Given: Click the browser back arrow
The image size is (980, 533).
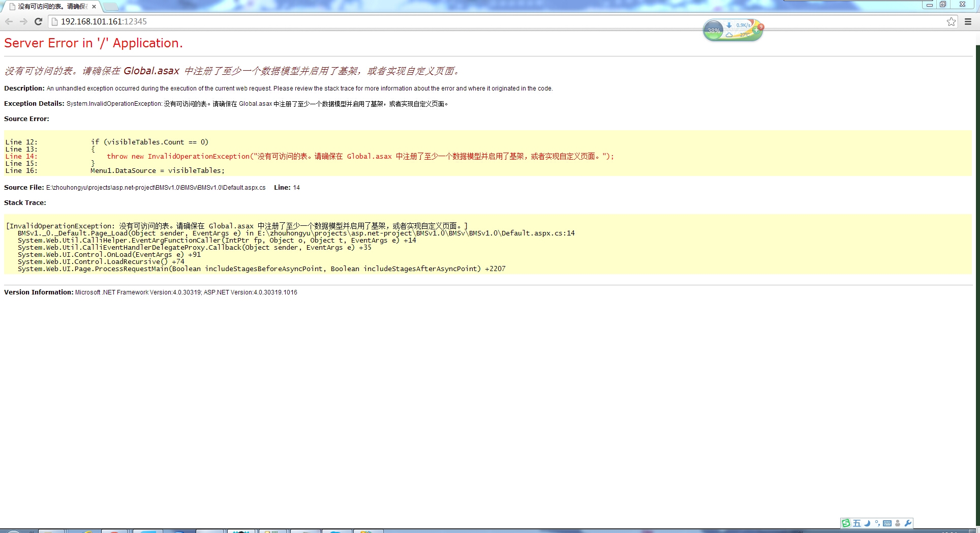Looking at the screenshot, I should tap(9, 21).
